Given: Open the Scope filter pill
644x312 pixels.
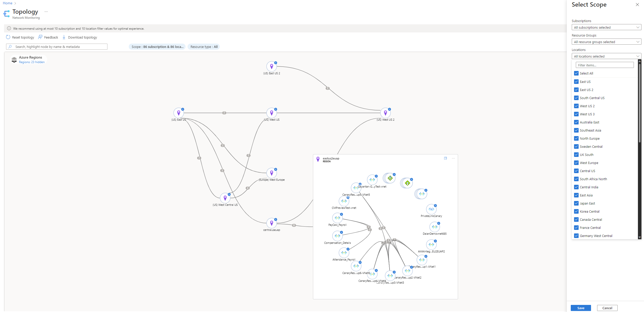Looking at the screenshot, I should point(157,47).
